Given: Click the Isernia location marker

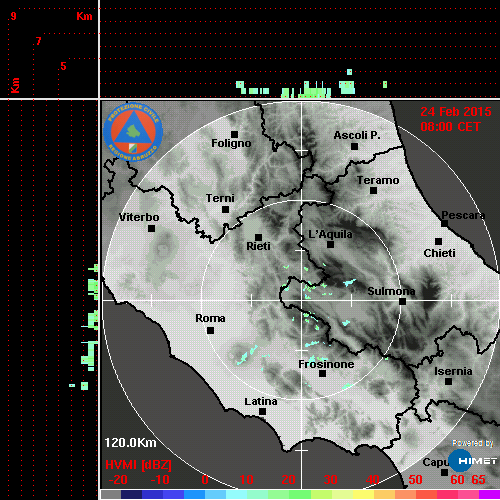Looking at the screenshot, I should (449, 381).
